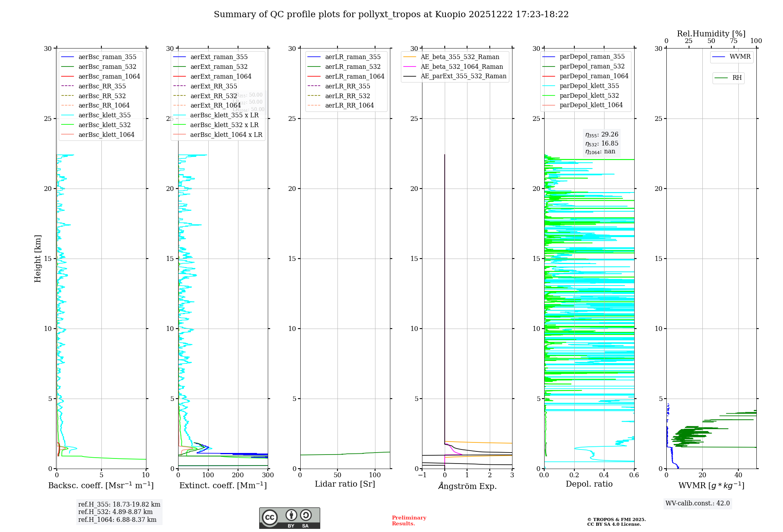Click the plot summary title text

pos(391,14)
